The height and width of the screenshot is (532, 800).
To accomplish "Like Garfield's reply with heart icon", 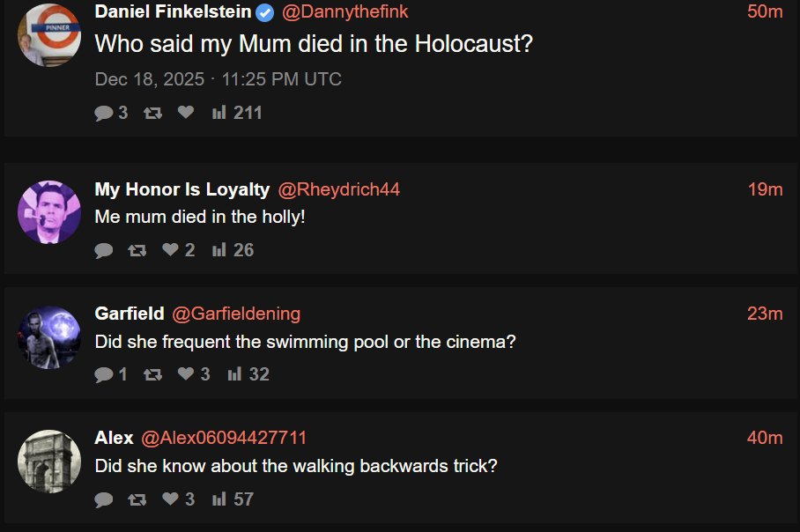I will coord(186,373).
